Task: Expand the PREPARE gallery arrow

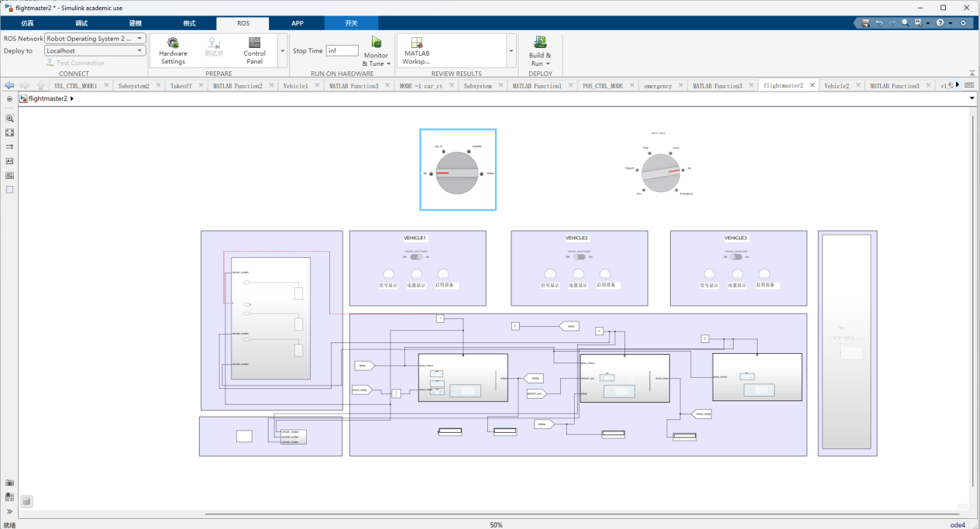Action: click(282, 51)
